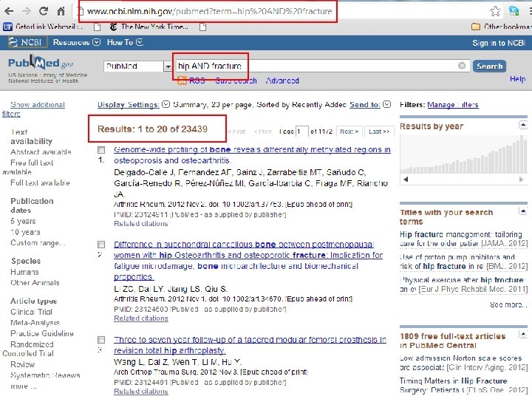Image resolution: width=532 pixels, height=399 pixels.
Task: Expand Display Settings options
Action: [166, 104]
